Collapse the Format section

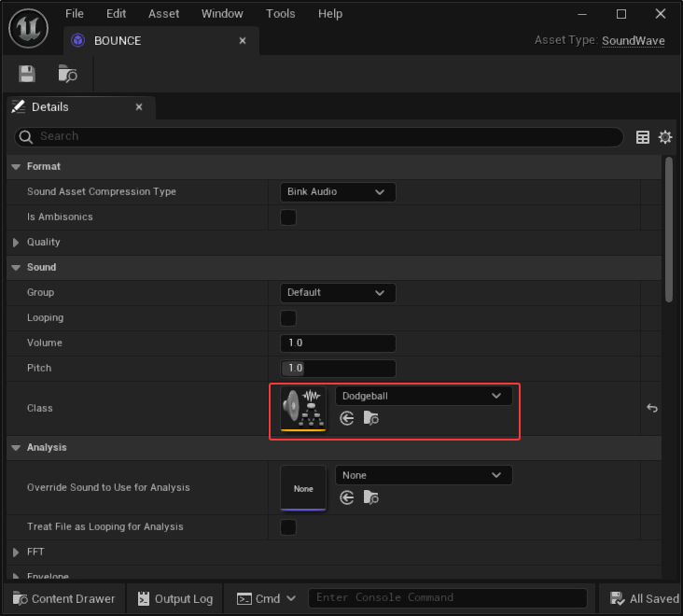pyautogui.click(x=16, y=167)
